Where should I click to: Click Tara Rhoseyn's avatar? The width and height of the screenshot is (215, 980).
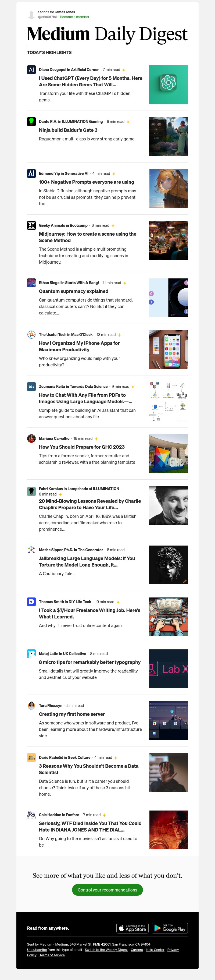(31, 705)
